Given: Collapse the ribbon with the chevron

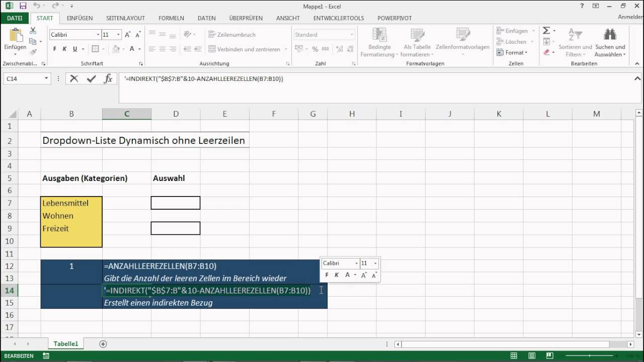Looking at the screenshot, I should pyautogui.click(x=637, y=64).
